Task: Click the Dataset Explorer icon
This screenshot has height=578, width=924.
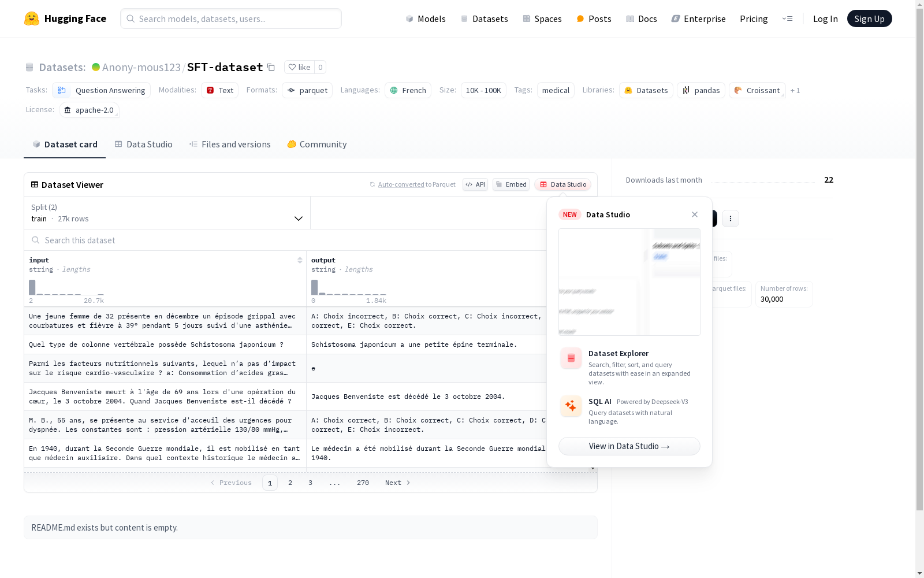Action: [571, 358]
